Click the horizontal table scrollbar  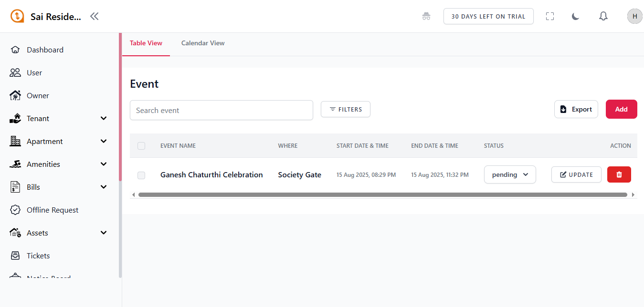pos(382,194)
